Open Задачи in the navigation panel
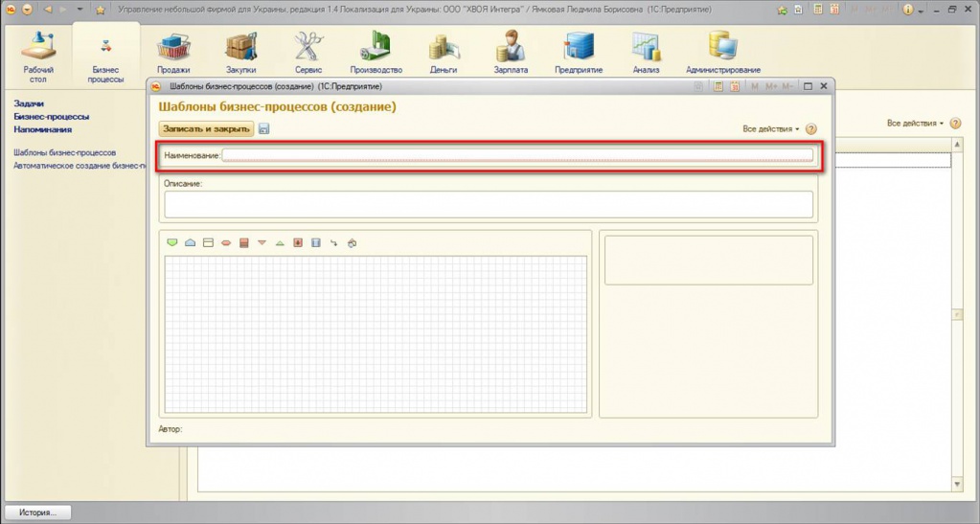Screen dimensions: 980x524 [x=29, y=103]
